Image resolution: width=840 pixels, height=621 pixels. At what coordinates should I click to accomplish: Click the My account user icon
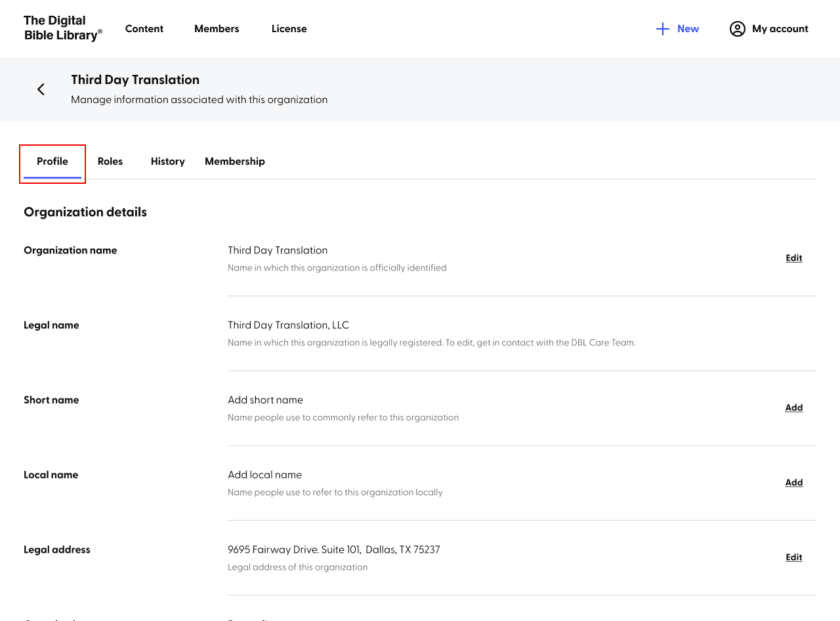click(738, 29)
